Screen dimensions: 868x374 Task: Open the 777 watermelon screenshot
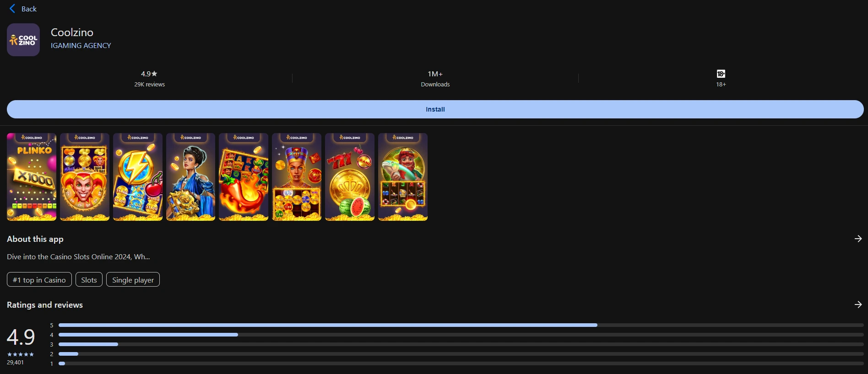350,177
